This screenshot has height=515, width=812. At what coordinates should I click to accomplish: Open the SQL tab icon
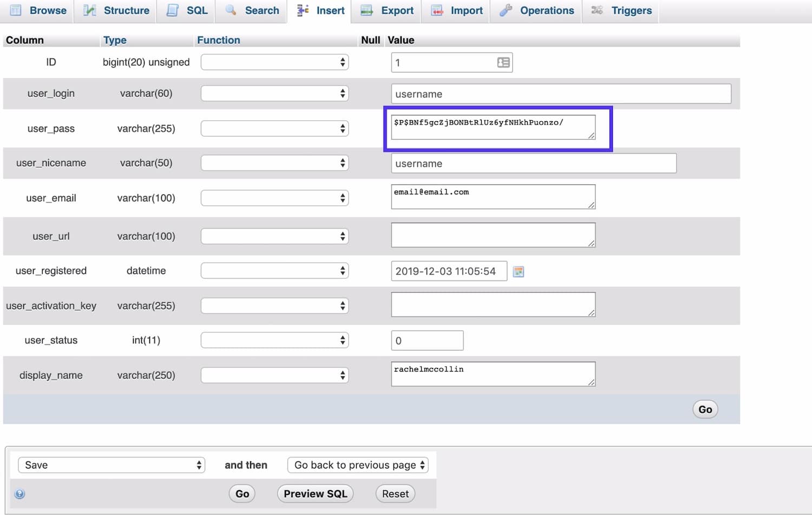(x=172, y=10)
